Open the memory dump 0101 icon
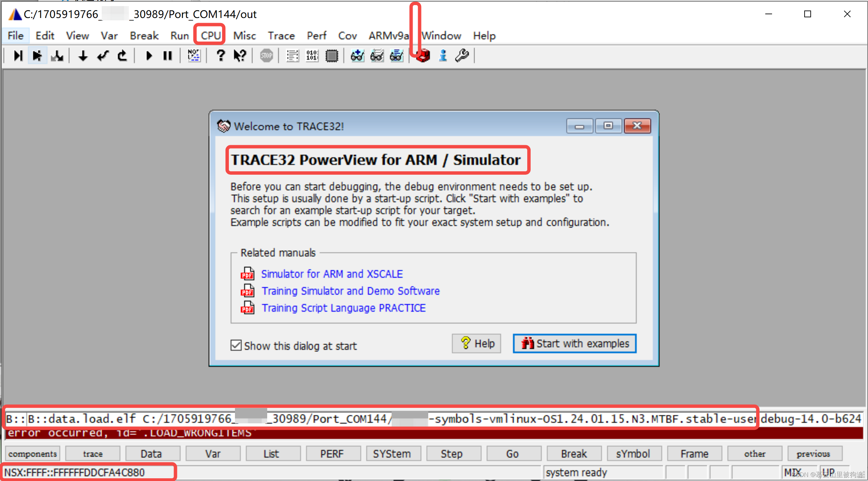868x481 pixels. pyautogui.click(x=312, y=56)
